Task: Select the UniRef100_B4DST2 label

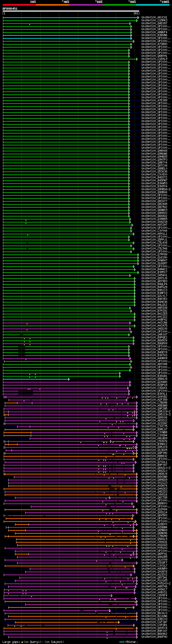Action: 154,177
